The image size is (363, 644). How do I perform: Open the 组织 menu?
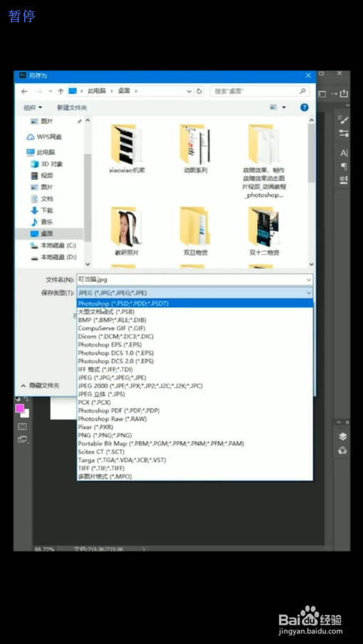[x=33, y=107]
